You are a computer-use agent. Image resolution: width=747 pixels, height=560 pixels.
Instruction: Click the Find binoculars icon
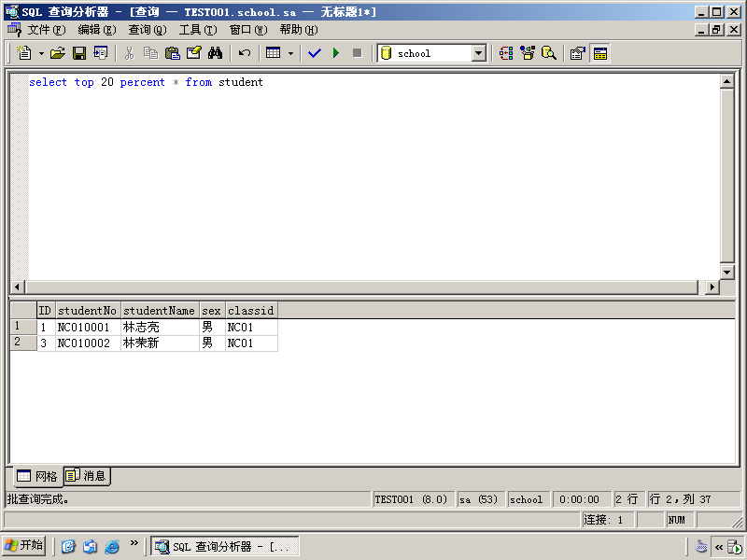(x=215, y=53)
